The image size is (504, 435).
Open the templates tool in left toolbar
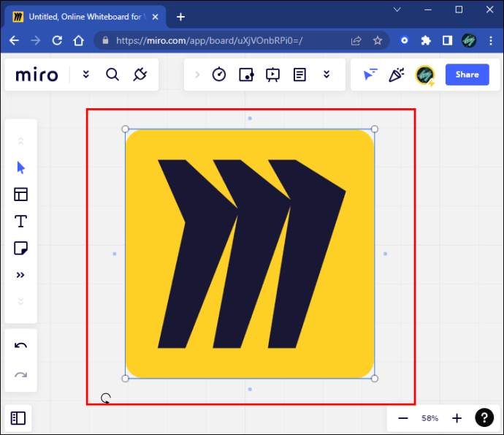[x=21, y=194]
